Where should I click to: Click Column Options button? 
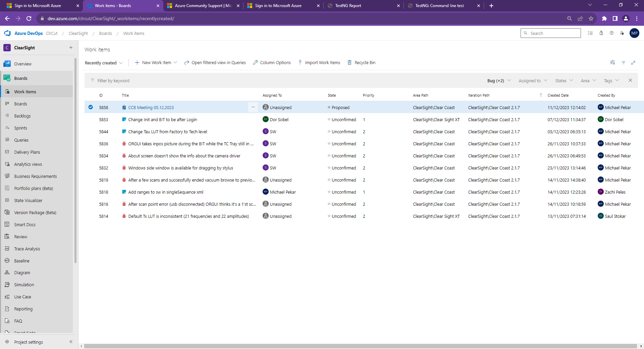coord(272,63)
